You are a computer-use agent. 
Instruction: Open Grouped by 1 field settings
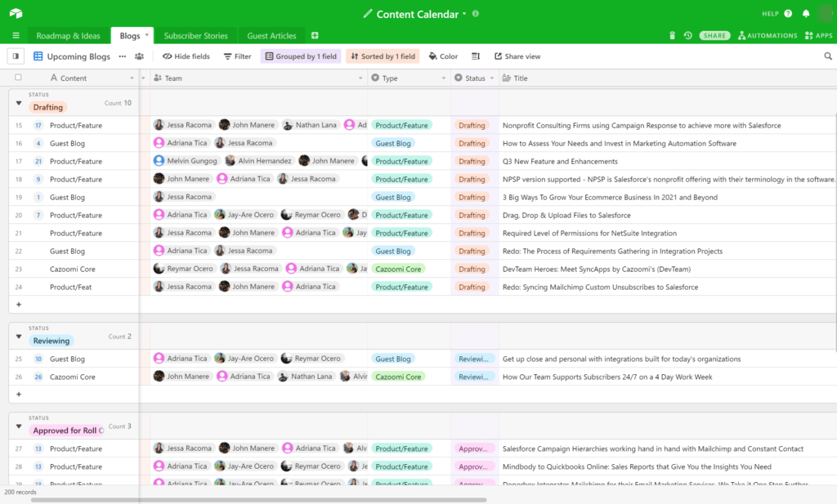coord(301,56)
